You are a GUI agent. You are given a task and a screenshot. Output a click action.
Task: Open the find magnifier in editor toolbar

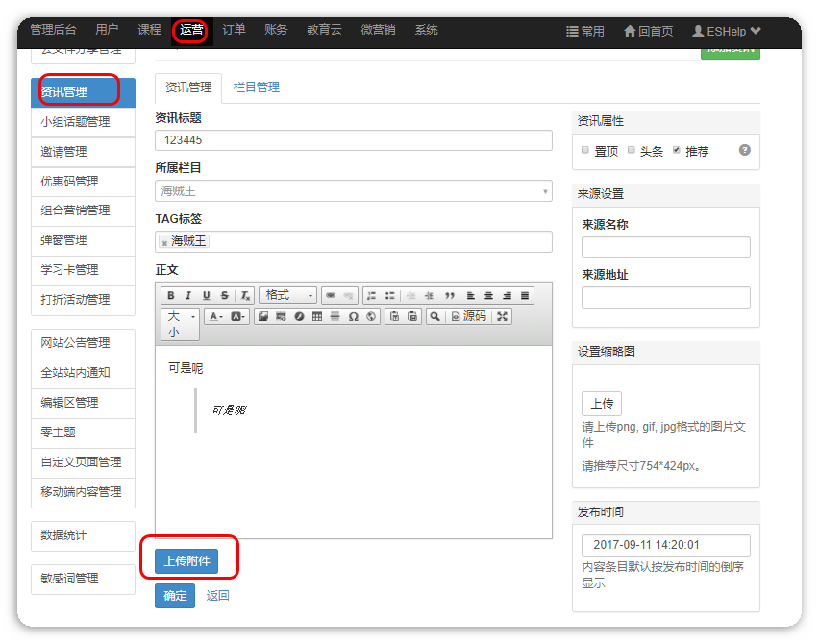coord(434,316)
